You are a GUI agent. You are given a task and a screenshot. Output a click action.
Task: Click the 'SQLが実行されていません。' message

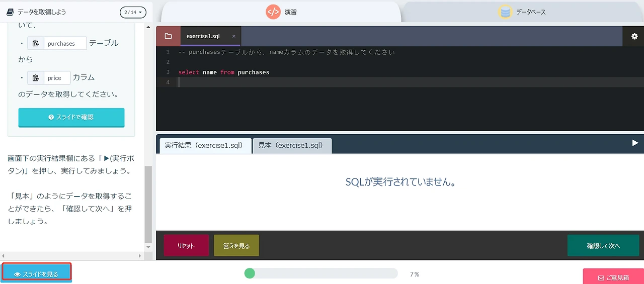click(x=400, y=182)
